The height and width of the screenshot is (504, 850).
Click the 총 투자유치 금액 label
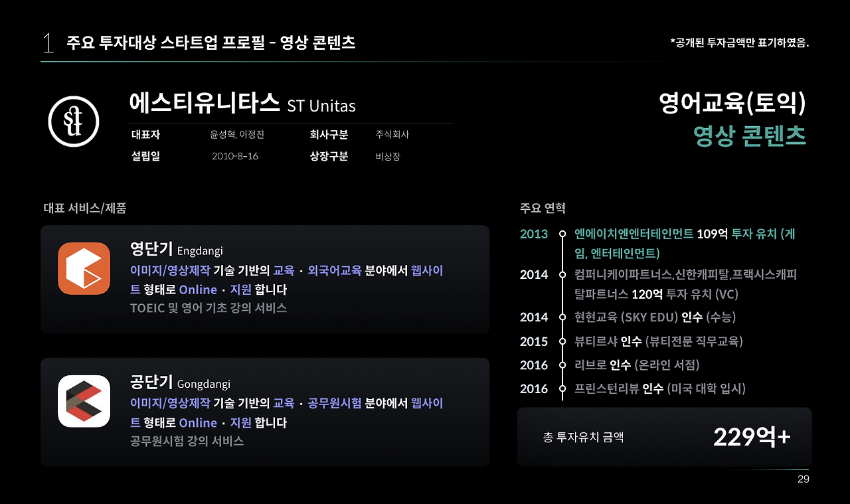(583, 437)
